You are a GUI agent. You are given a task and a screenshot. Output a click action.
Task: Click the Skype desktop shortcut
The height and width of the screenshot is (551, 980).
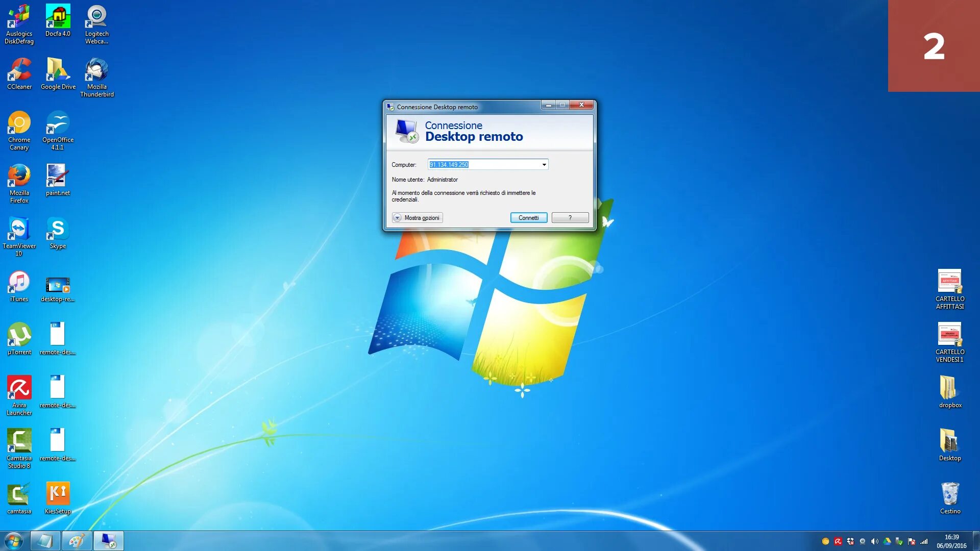pos(58,233)
